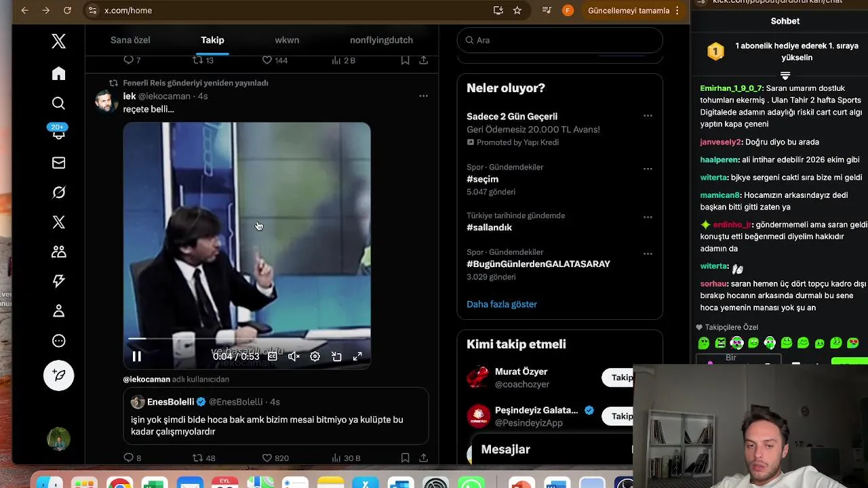Viewport: 868px width, 488px height.
Task: Toggle video captions button
Action: 272,357
